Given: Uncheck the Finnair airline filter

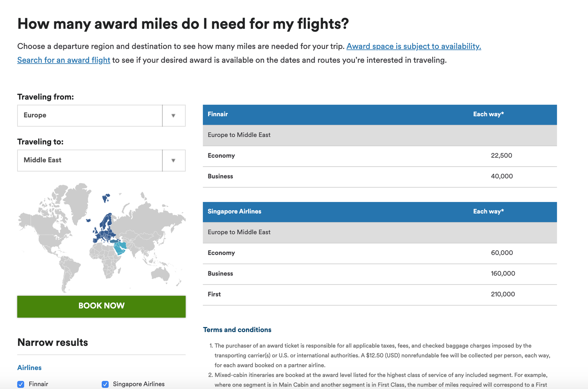Looking at the screenshot, I should tap(21, 384).
